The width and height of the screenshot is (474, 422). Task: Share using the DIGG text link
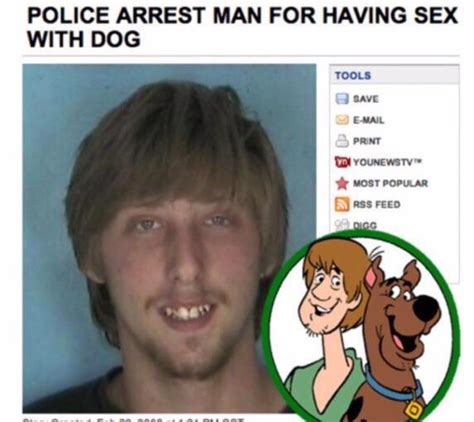pos(365,226)
